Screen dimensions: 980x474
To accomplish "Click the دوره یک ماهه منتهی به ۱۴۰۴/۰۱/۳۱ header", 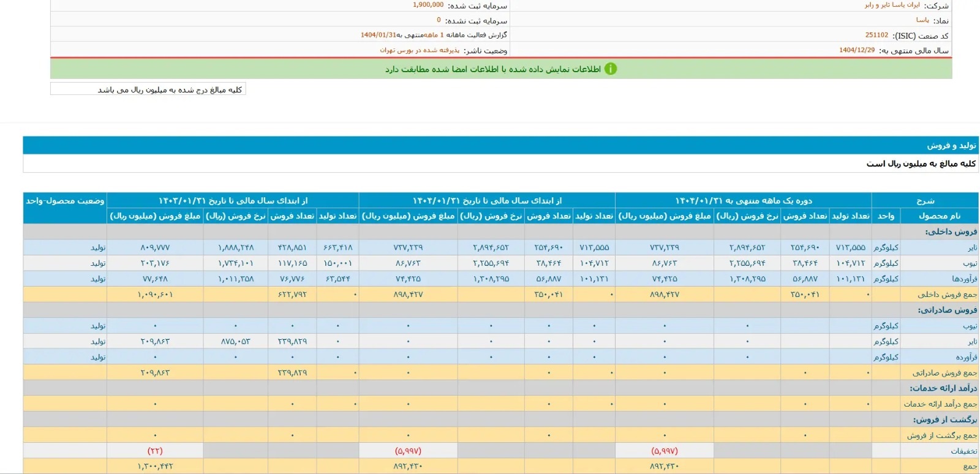I will (x=743, y=201).
